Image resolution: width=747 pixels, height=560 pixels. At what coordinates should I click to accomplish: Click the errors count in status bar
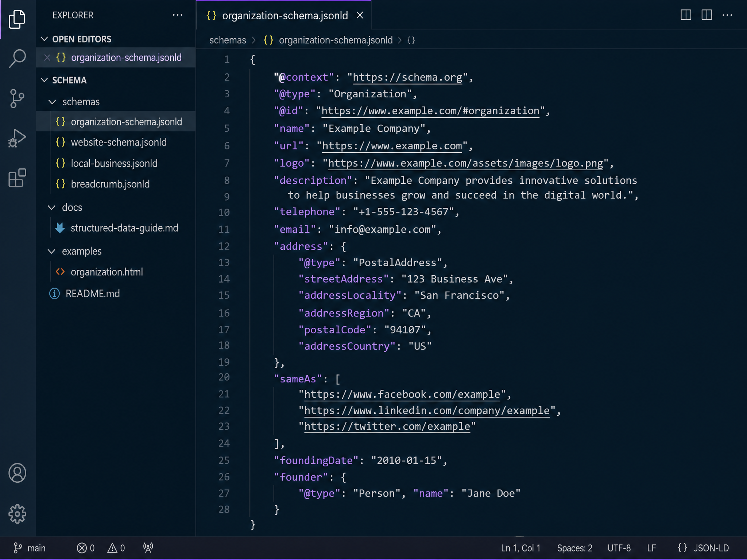coord(86,548)
